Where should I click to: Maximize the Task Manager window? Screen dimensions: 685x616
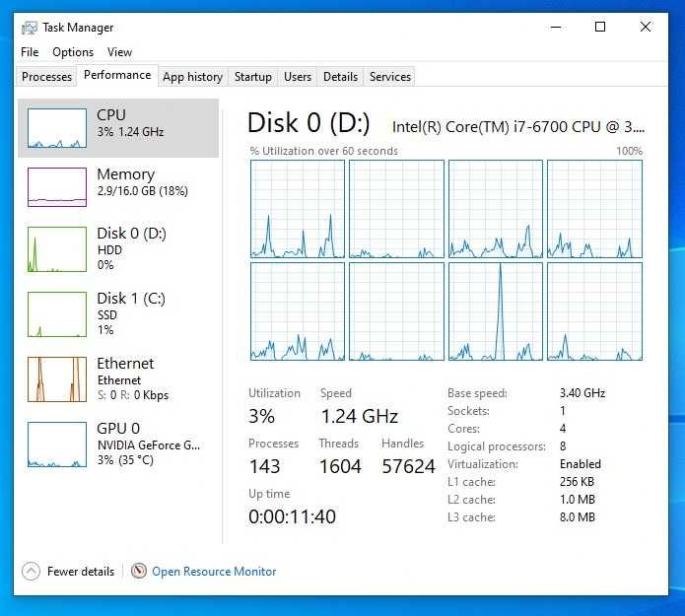pyautogui.click(x=600, y=27)
